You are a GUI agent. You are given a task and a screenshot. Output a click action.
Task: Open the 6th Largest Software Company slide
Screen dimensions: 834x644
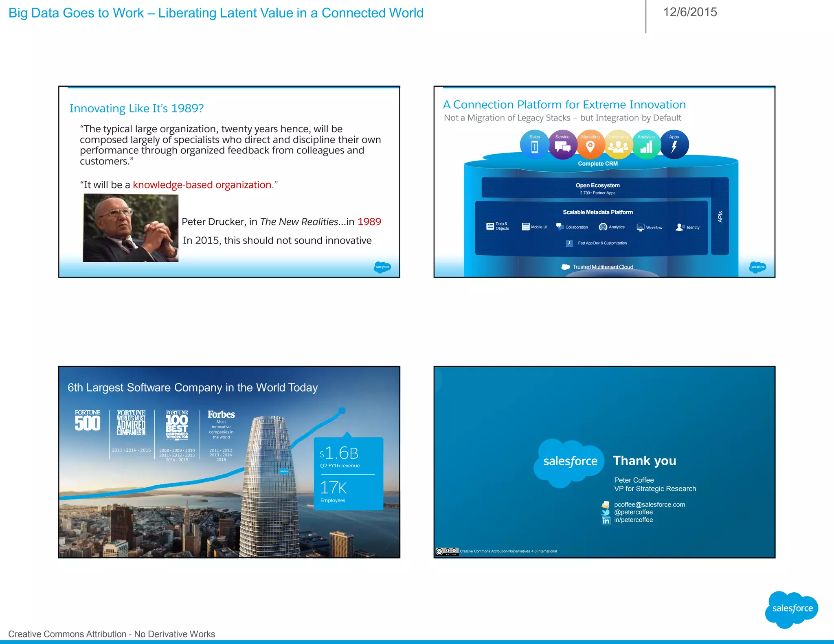point(229,462)
